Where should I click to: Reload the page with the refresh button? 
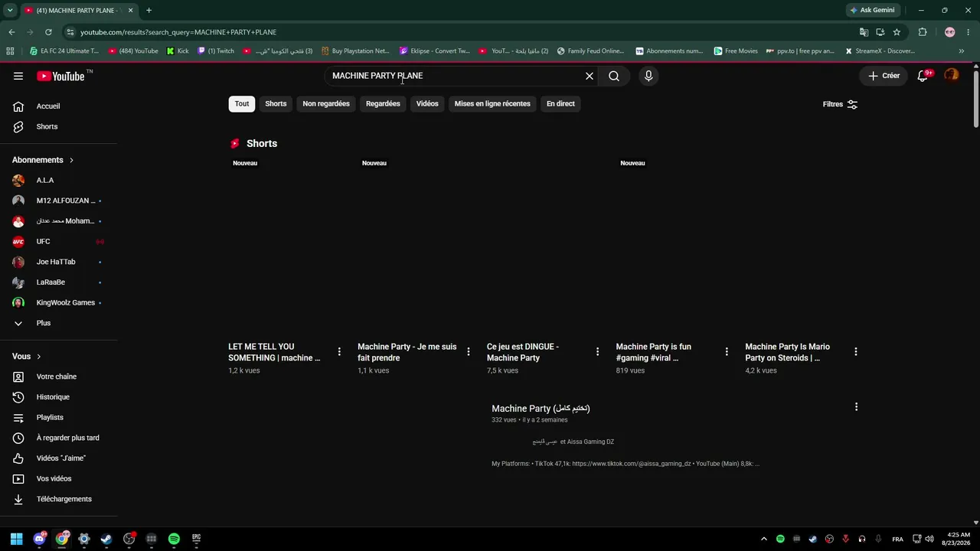[48, 32]
